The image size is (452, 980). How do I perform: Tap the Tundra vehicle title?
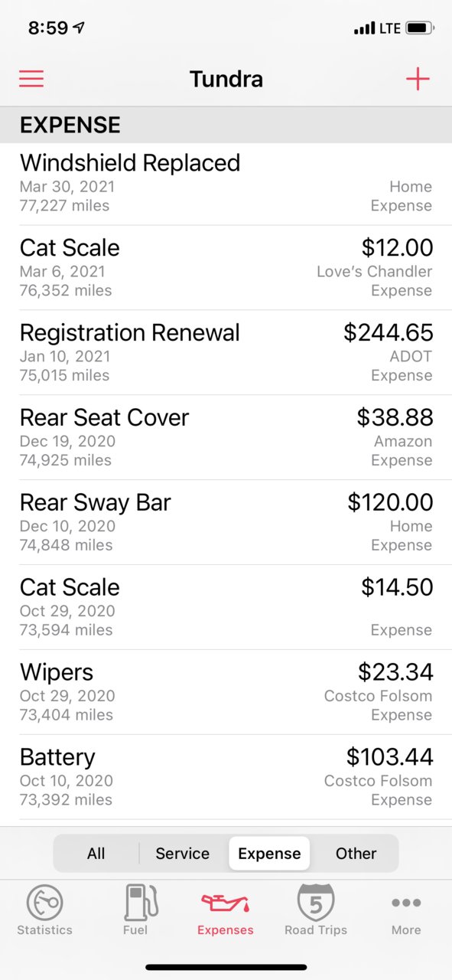click(226, 79)
